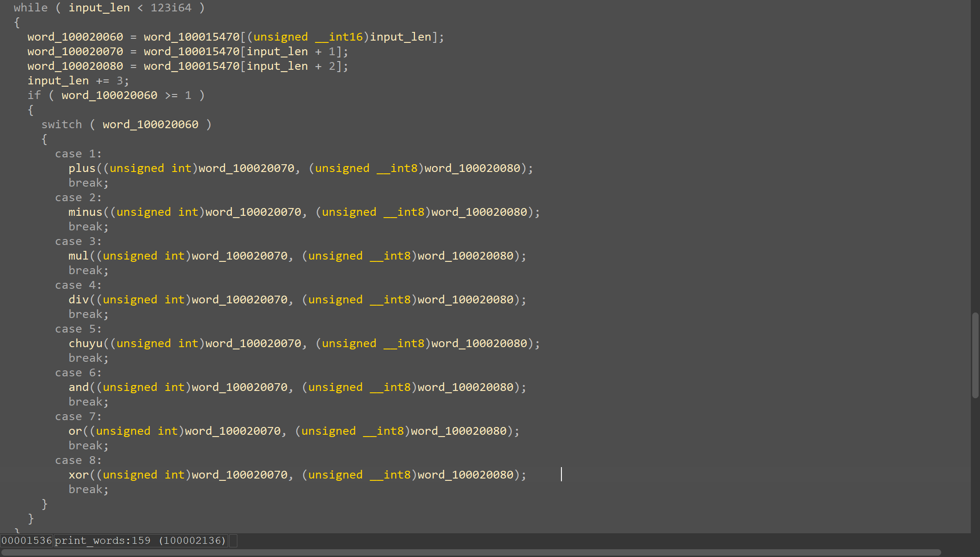Click the and function name
The image size is (980, 557).
point(79,387)
